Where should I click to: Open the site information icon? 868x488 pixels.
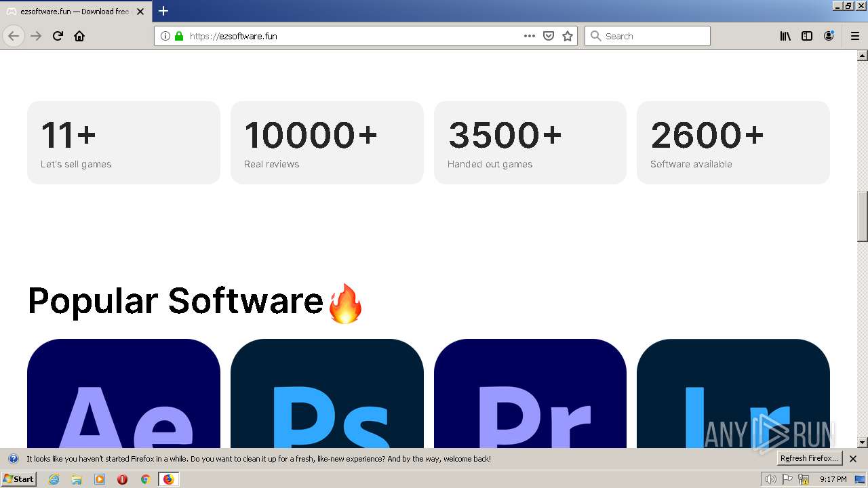click(165, 36)
